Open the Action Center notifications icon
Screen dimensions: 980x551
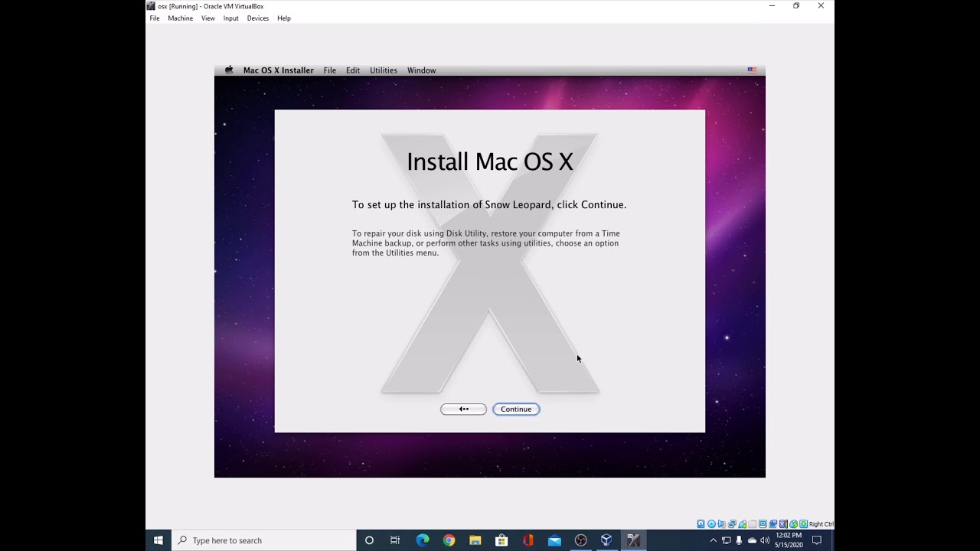(x=817, y=540)
